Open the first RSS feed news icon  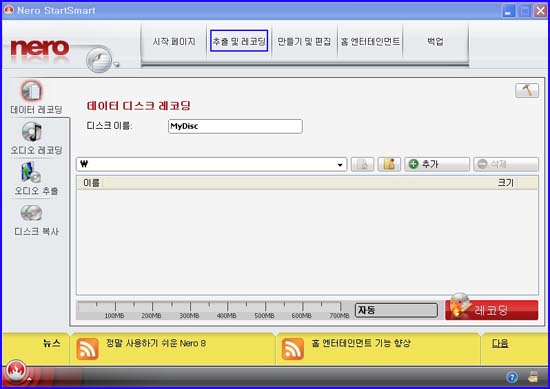(87, 349)
